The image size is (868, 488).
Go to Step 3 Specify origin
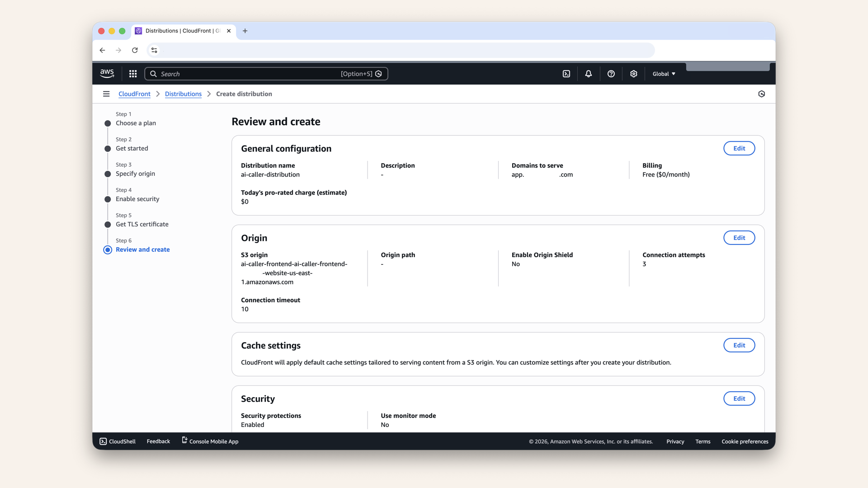pos(135,174)
